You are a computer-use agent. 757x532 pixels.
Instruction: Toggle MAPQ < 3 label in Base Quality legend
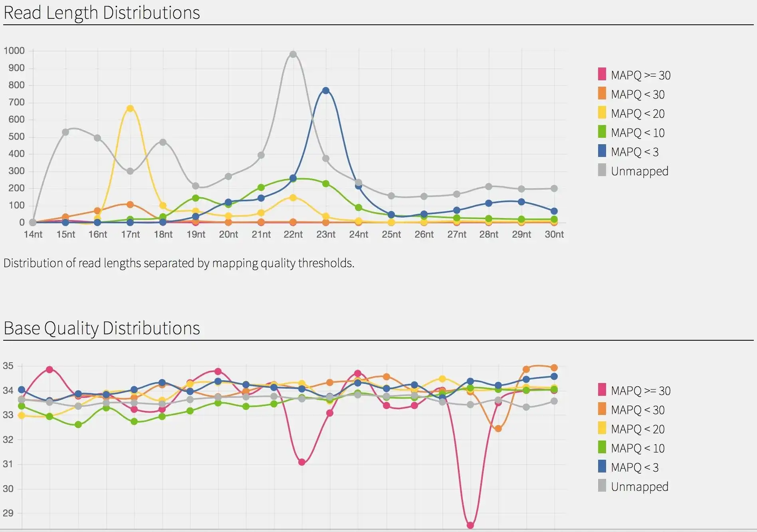(634, 467)
